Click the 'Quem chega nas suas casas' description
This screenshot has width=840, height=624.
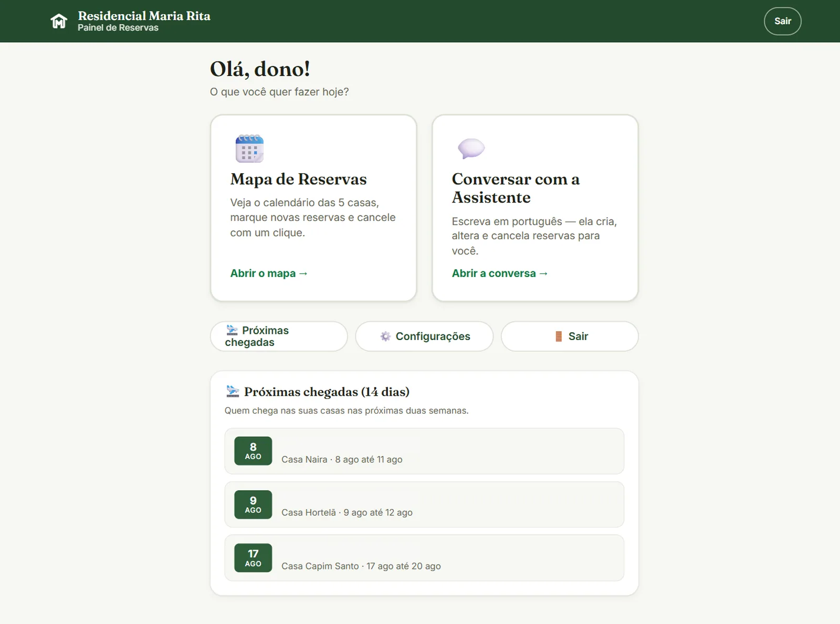tap(346, 410)
